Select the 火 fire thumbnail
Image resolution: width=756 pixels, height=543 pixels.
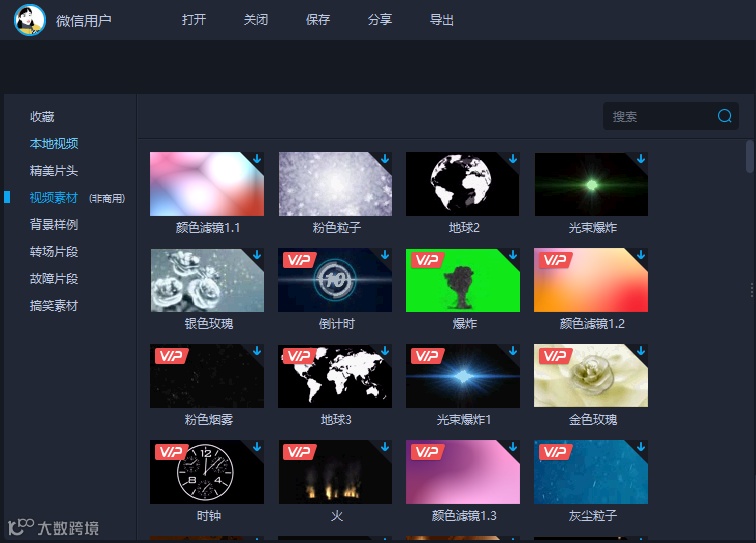(x=335, y=472)
